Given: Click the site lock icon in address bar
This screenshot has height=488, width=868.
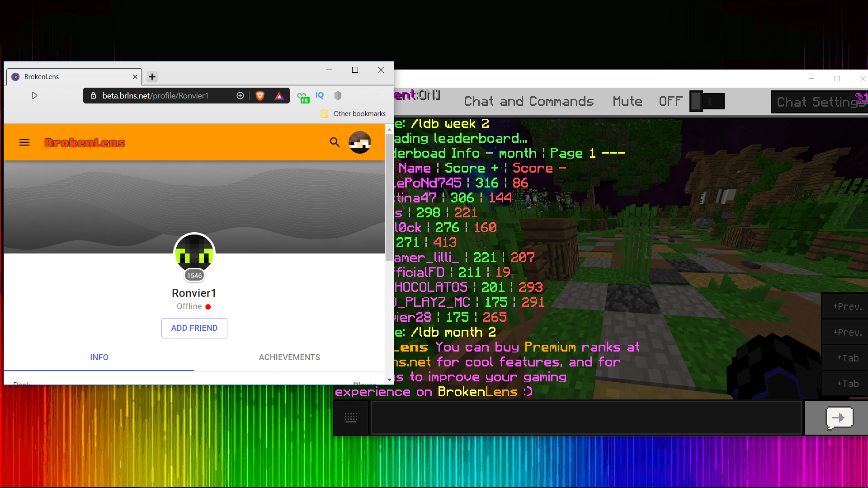Looking at the screenshot, I should 94,96.
